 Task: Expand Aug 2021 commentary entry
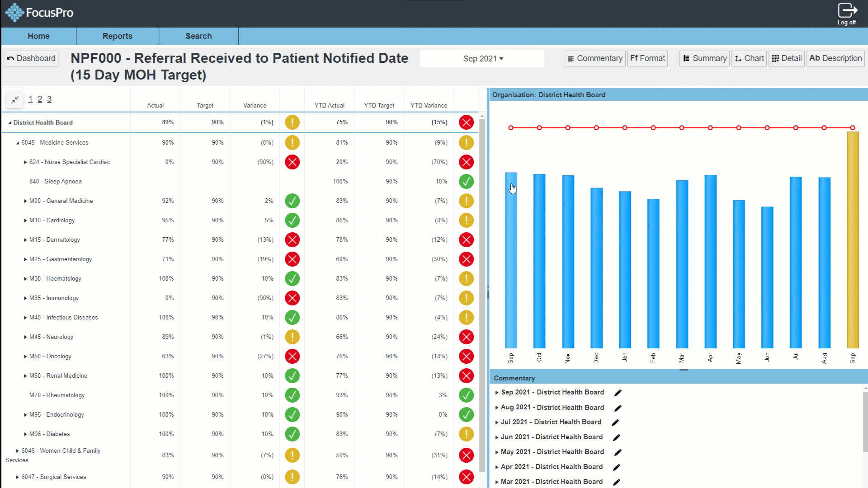(x=497, y=408)
